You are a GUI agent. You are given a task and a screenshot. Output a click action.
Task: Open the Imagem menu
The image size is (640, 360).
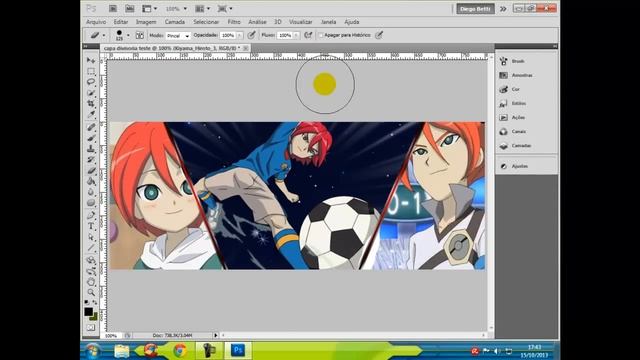pyautogui.click(x=146, y=22)
